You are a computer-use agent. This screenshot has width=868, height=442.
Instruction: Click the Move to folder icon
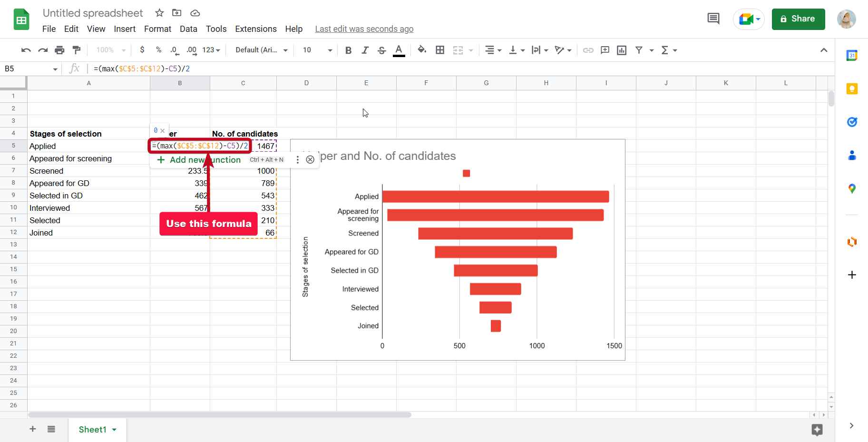point(177,13)
